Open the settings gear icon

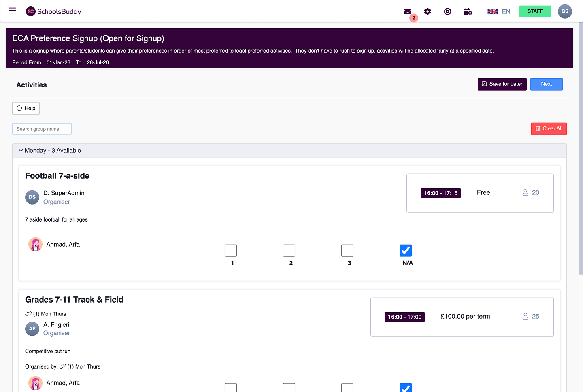point(428,11)
